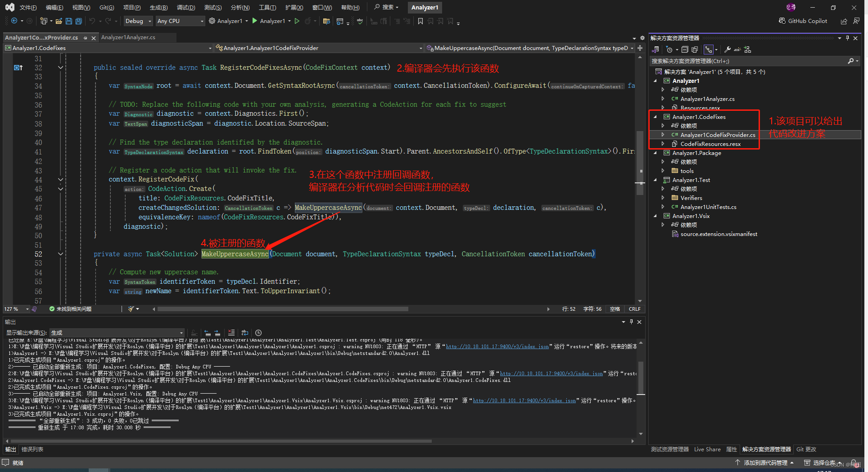Open the Find in Files icon

click(327, 21)
